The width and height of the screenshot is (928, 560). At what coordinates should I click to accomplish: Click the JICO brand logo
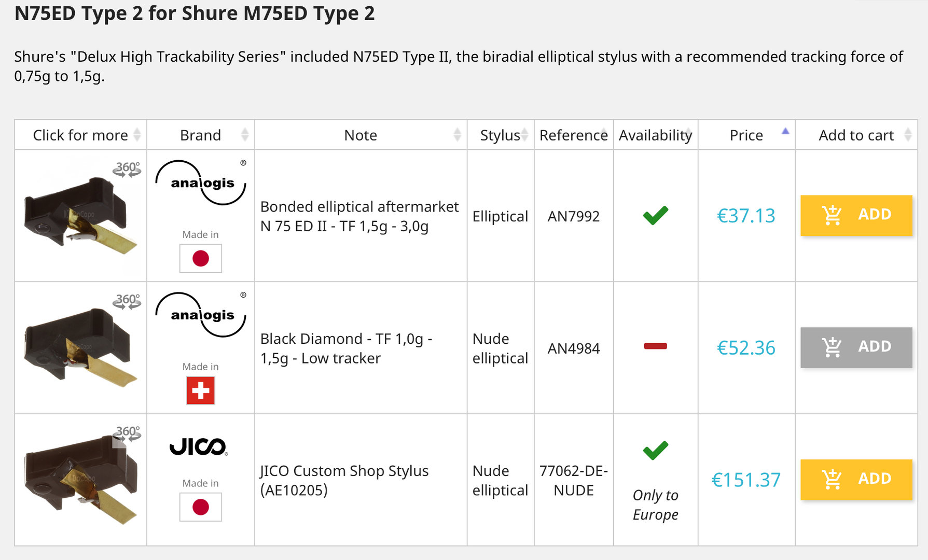point(199,447)
